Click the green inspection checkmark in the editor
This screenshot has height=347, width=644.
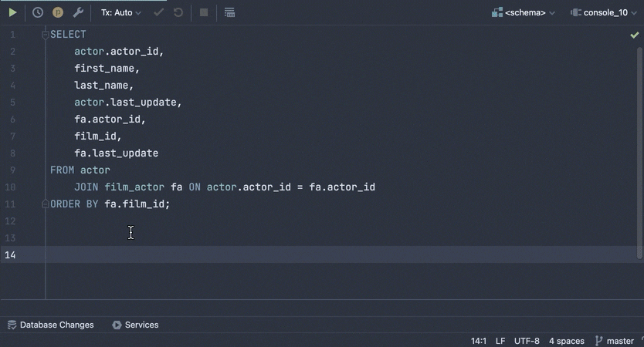(634, 35)
